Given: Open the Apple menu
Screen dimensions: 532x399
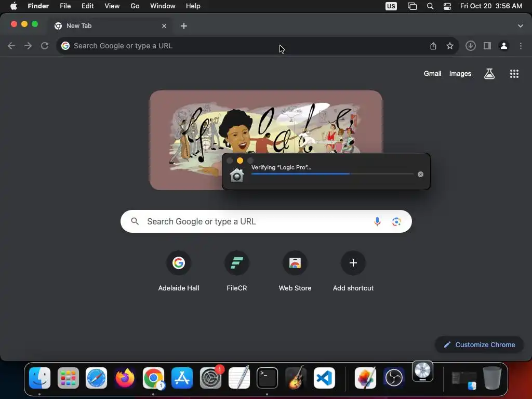Looking at the screenshot, I should click(14, 6).
